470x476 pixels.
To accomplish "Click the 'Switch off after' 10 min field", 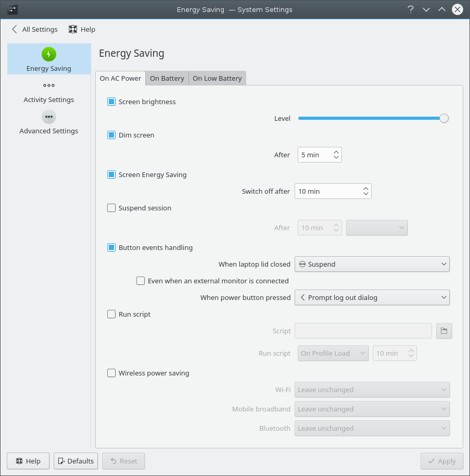I will coord(328,191).
